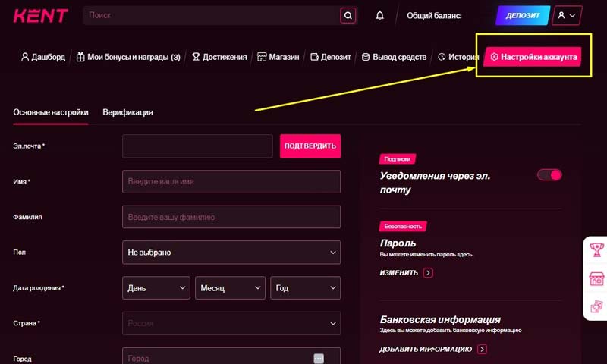Click the KENT logo
This screenshot has width=607, height=364.
40,15
